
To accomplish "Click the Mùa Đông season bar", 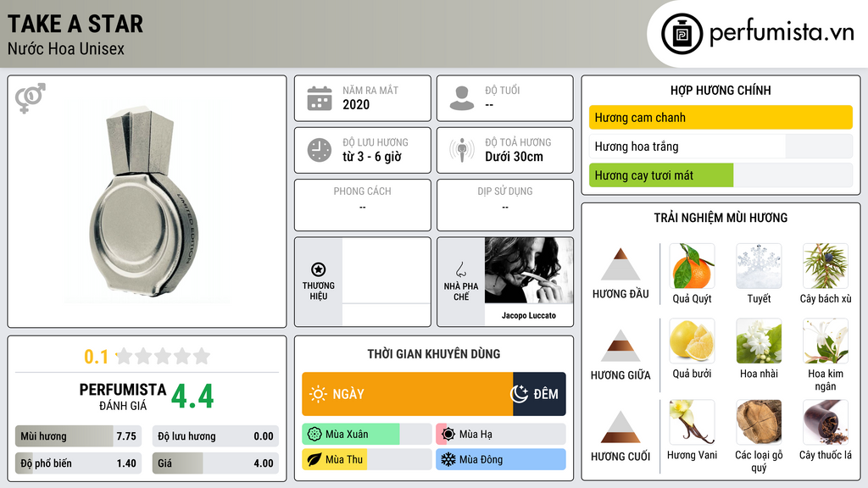I will pyautogui.click(x=501, y=459).
